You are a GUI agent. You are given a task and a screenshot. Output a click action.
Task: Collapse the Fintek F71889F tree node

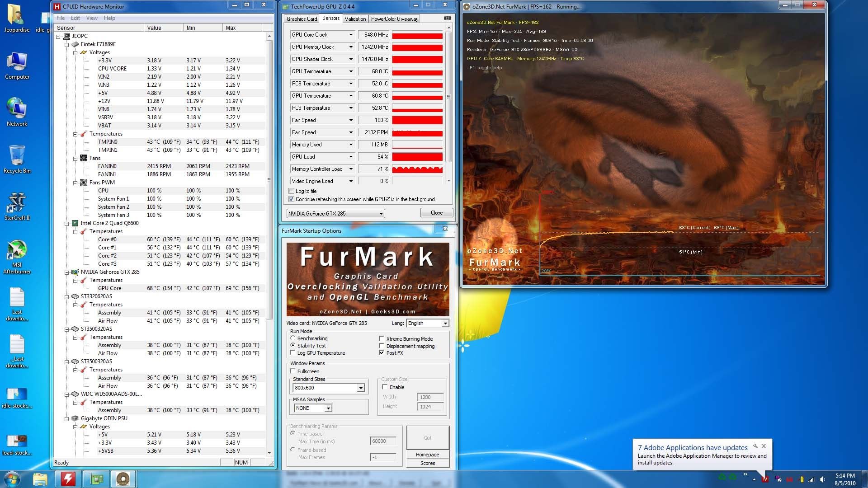[66, 44]
